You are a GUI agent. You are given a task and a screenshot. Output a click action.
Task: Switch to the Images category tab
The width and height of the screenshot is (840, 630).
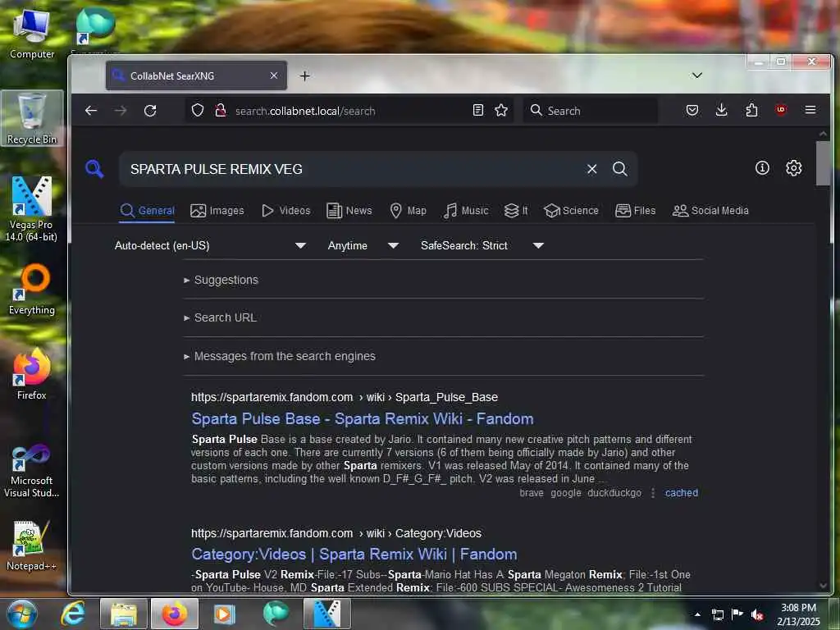[217, 211]
